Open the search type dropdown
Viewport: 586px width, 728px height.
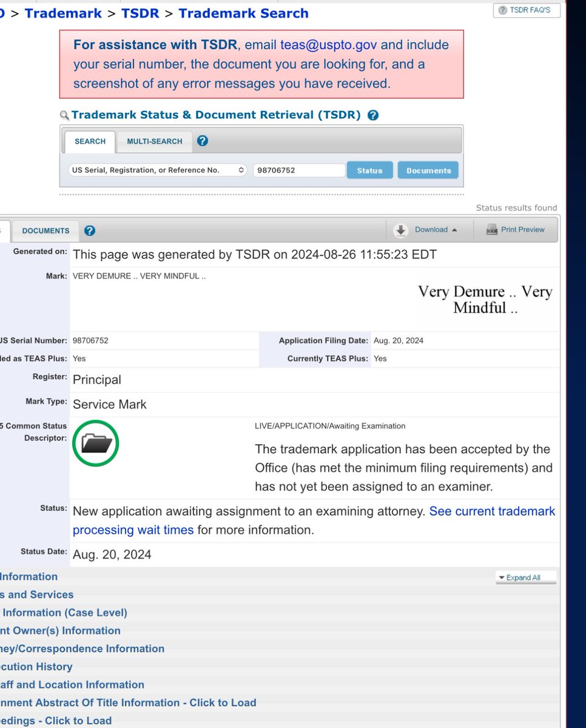point(157,170)
